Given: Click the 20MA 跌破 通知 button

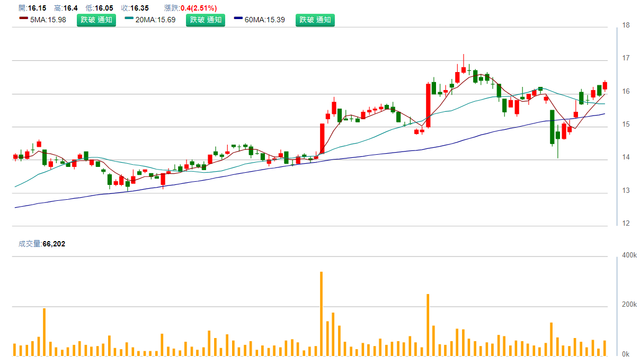Looking at the screenshot, I should [205, 20].
